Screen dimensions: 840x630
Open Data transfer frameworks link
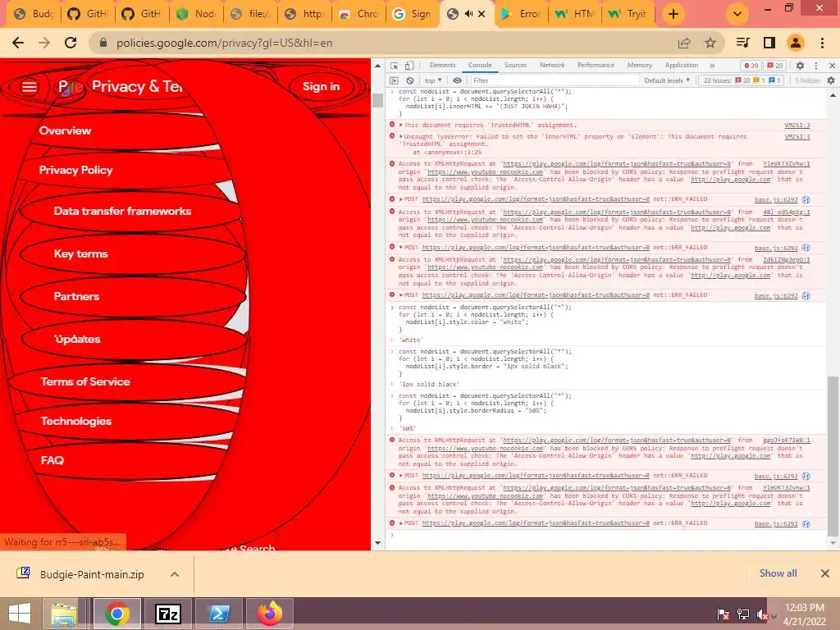point(122,211)
